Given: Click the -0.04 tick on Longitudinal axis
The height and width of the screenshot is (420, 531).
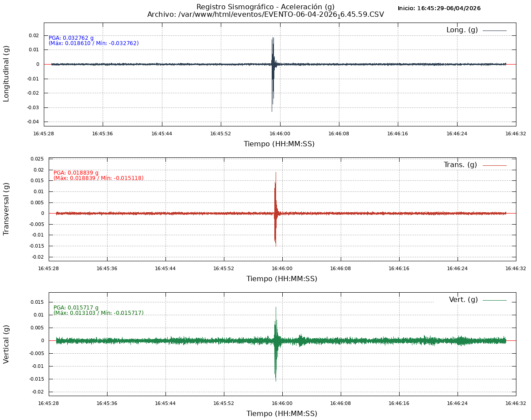Looking at the screenshot, I should tap(34, 122).
